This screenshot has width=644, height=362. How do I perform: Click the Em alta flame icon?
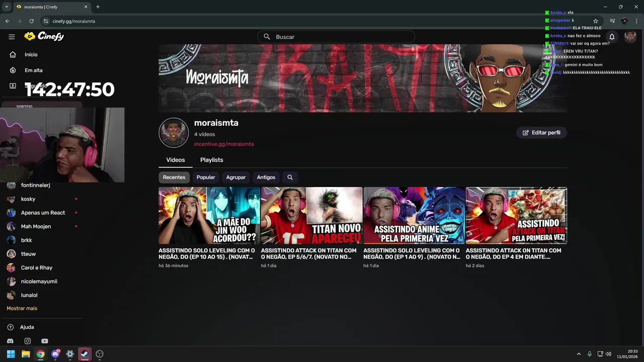[13, 70]
